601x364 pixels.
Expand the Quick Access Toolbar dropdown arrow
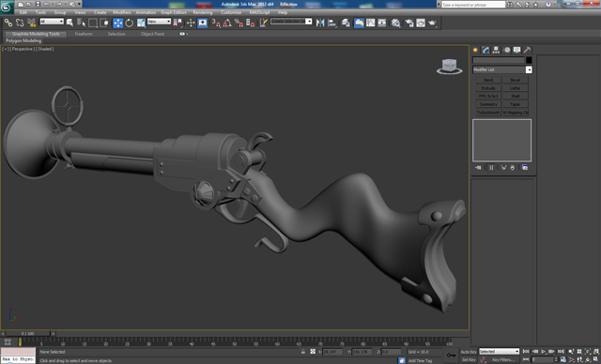80,4
